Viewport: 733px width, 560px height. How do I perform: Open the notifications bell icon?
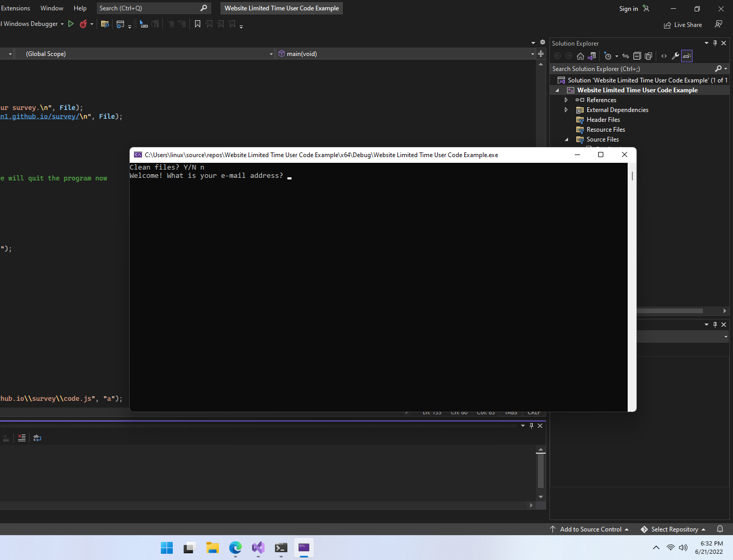click(x=720, y=529)
